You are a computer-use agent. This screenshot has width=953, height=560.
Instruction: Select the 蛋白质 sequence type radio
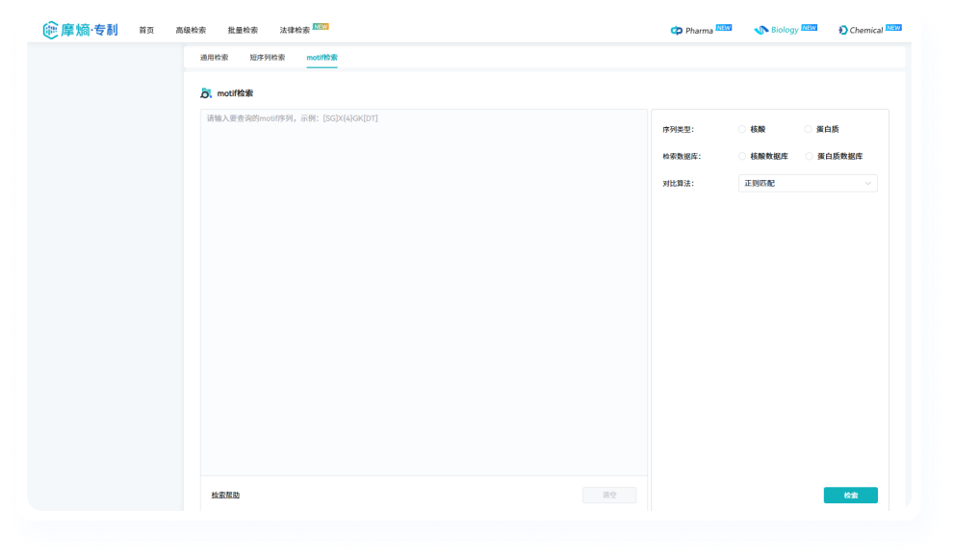pyautogui.click(x=808, y=129)
